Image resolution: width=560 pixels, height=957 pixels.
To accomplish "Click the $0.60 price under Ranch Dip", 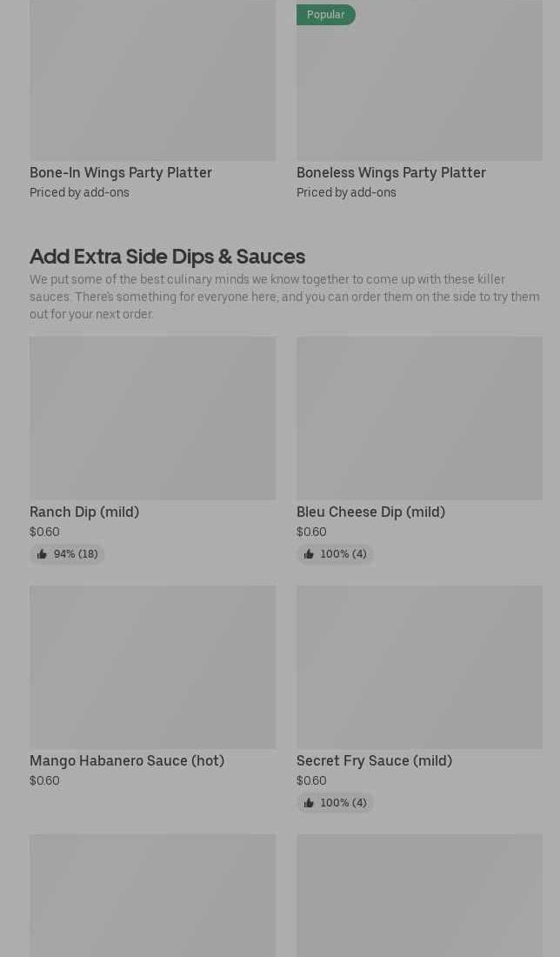I will [x=44, y=532].
